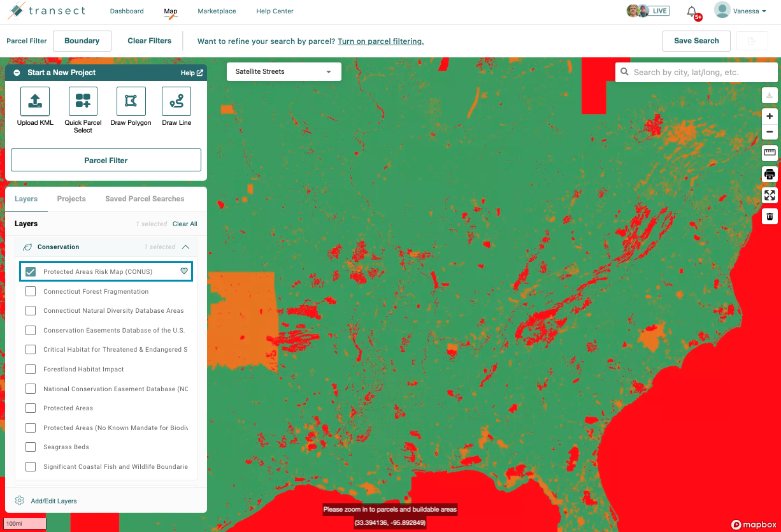Click the Upload KML icon
Screen dimensions: 781x532
[x=35, y=101]
